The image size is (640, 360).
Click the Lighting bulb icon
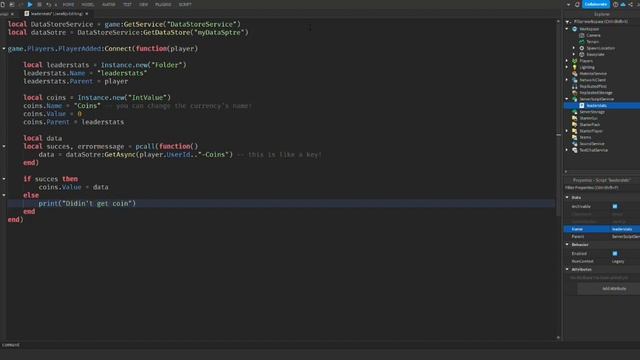point(575,67)
